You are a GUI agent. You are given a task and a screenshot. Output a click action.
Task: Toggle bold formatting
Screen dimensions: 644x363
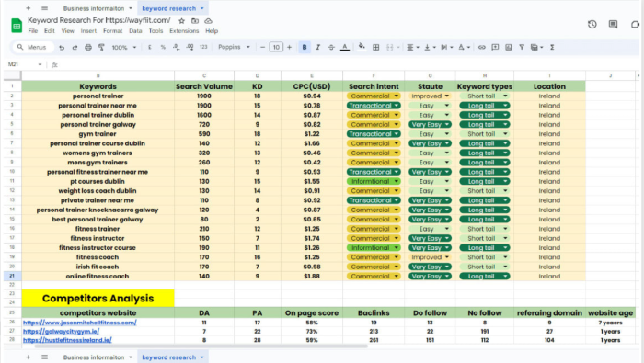coord(305,47)
